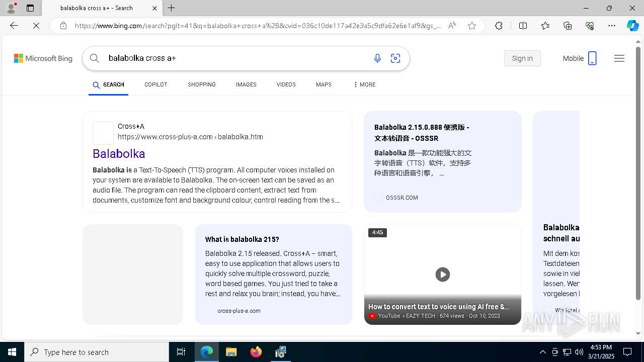Open File Explorer from the taskbar
Viewport: 644px width, 362px height.
click(x=231, y=352)
